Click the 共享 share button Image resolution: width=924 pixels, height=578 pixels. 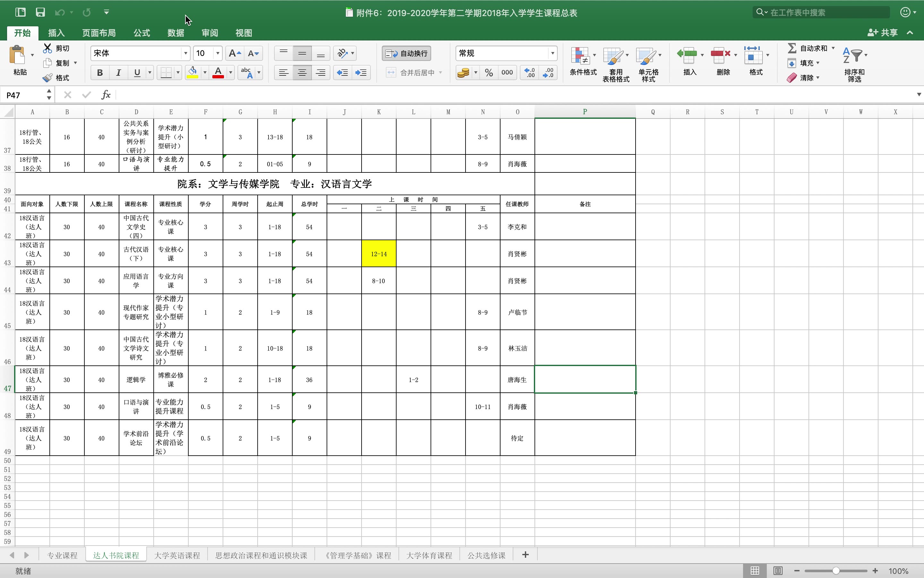[x=882, y=32]
